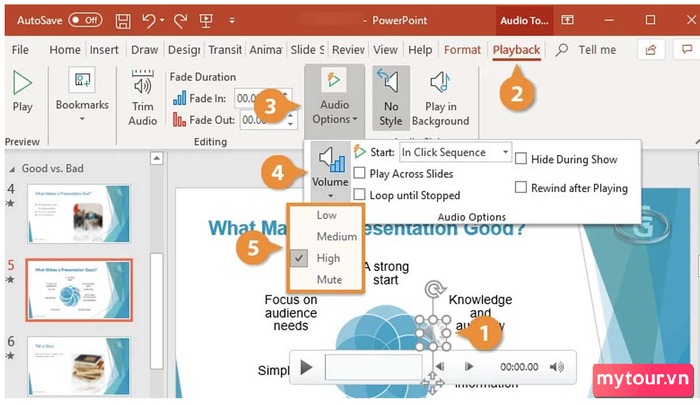
Task: Open the Design ribbon tab
Action: click(183, 50)
